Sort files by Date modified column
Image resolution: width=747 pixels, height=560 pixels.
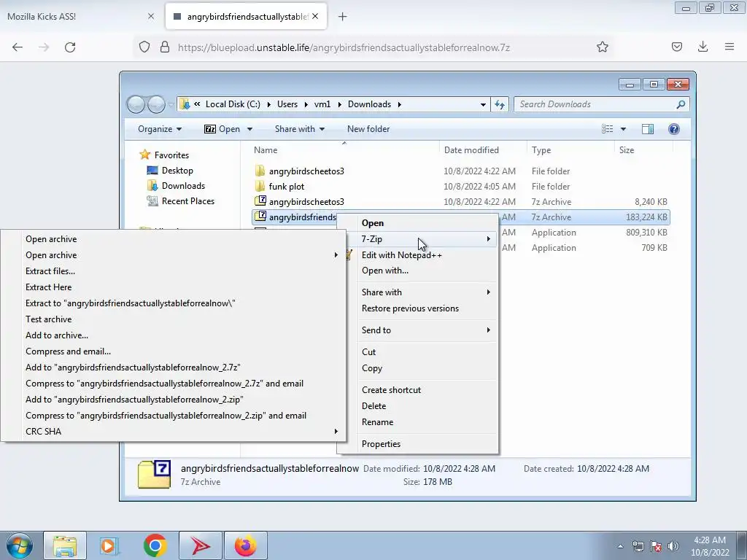[471, 150]
